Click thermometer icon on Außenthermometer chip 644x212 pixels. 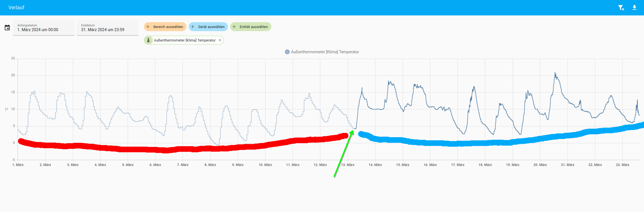coord(148,40)
